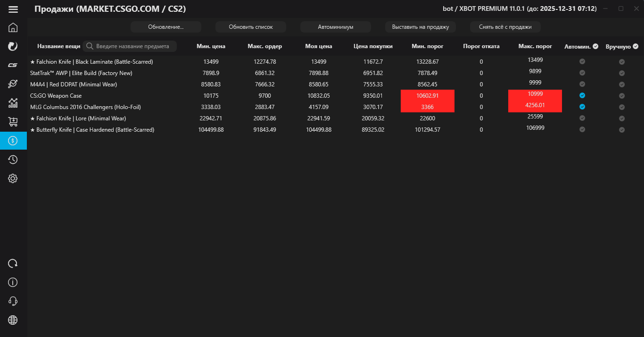Click the headset support icon
The height and width of the screenshot is (337, 644).
13,301
